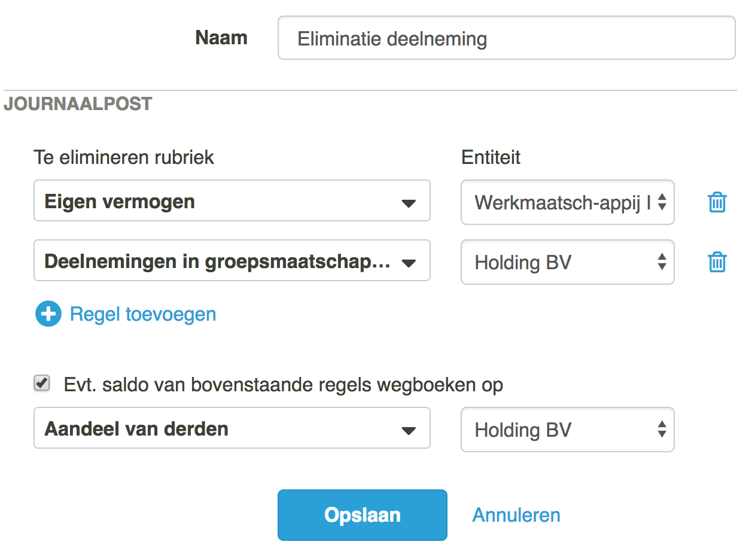The image size is (755, 560).
Task: Cancel using the Annuleren link
Action: point(516,515)
